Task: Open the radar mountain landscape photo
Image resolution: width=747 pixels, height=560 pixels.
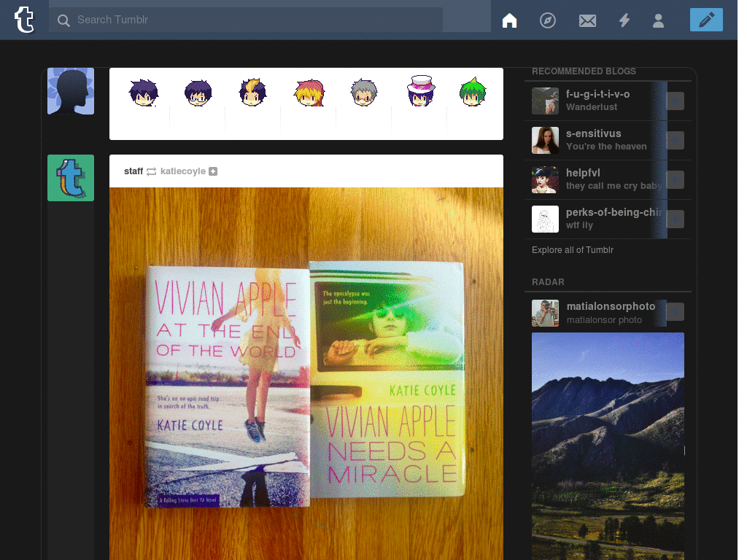Action: 608,446
